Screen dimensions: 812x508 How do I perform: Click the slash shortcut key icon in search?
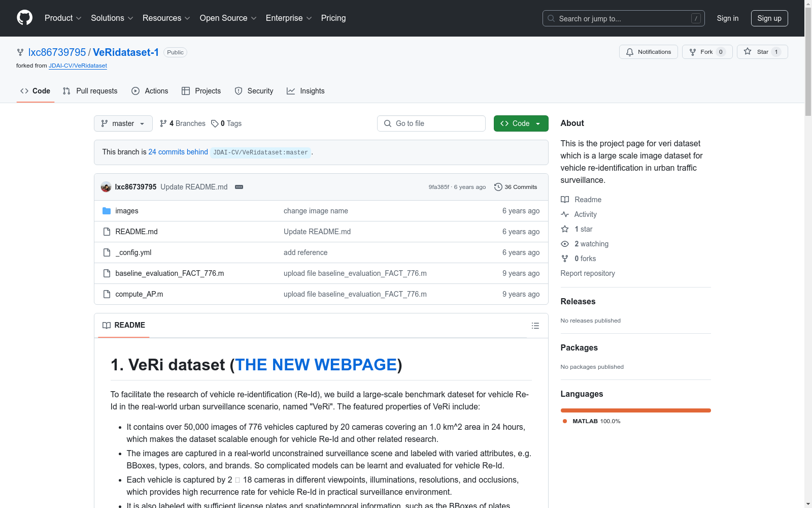pyautogui.click(x=696, y=18)
